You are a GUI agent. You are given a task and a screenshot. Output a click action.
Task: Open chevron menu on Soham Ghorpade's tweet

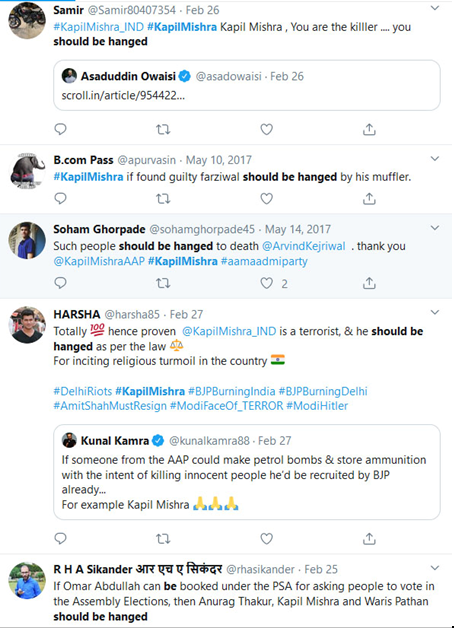point(435,228)
